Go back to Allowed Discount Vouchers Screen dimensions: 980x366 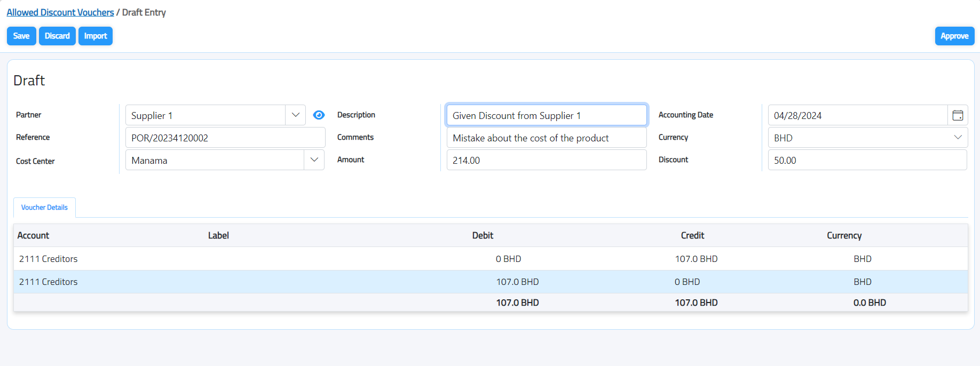click(60, 12)
